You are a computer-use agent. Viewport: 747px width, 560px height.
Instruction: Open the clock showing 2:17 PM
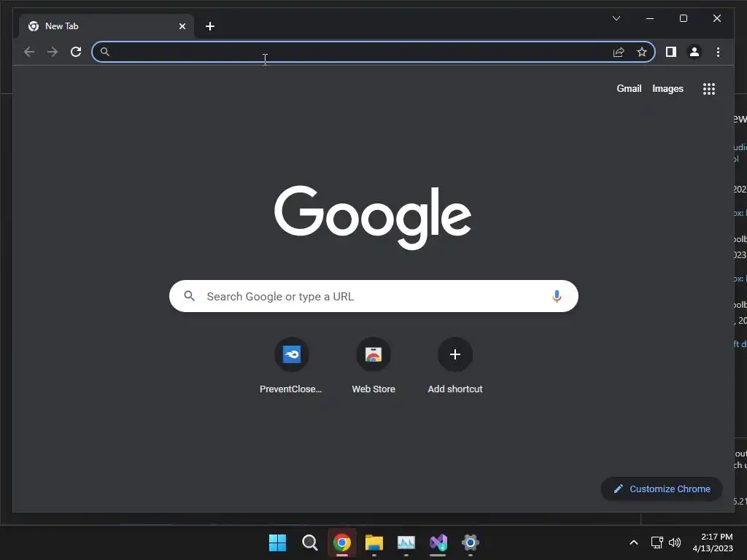pyautogui.click(x=713, y=542)
